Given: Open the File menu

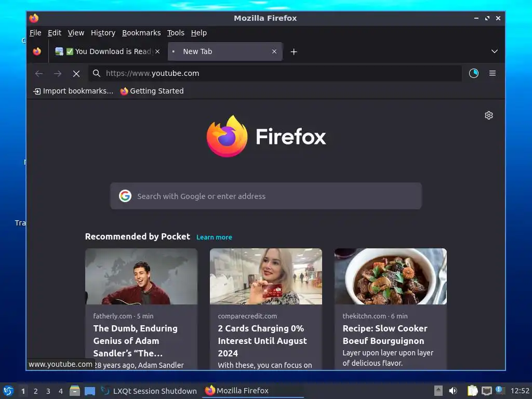Looking at the screenshot, I should [x=35, y=33].
